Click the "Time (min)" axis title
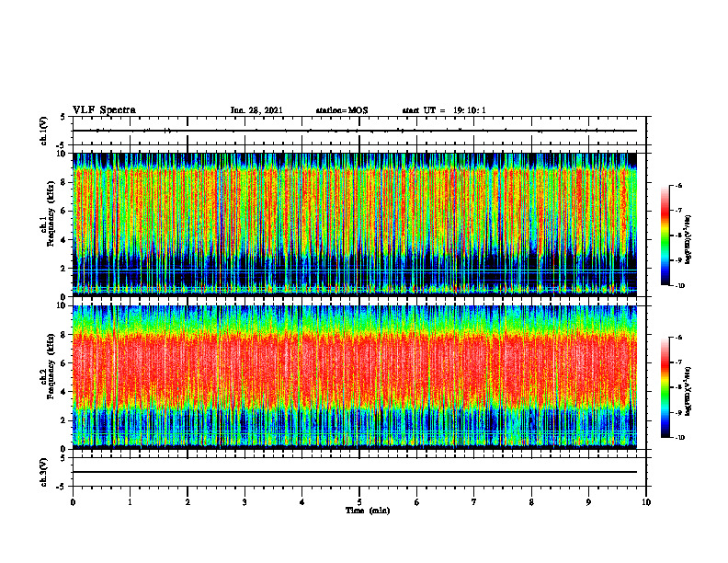Viewport: 728px width, 563px height. [368, 511]
